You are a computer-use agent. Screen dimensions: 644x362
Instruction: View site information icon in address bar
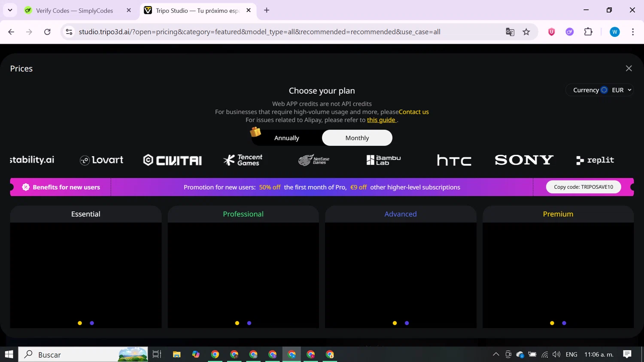[x=69, y=32]
